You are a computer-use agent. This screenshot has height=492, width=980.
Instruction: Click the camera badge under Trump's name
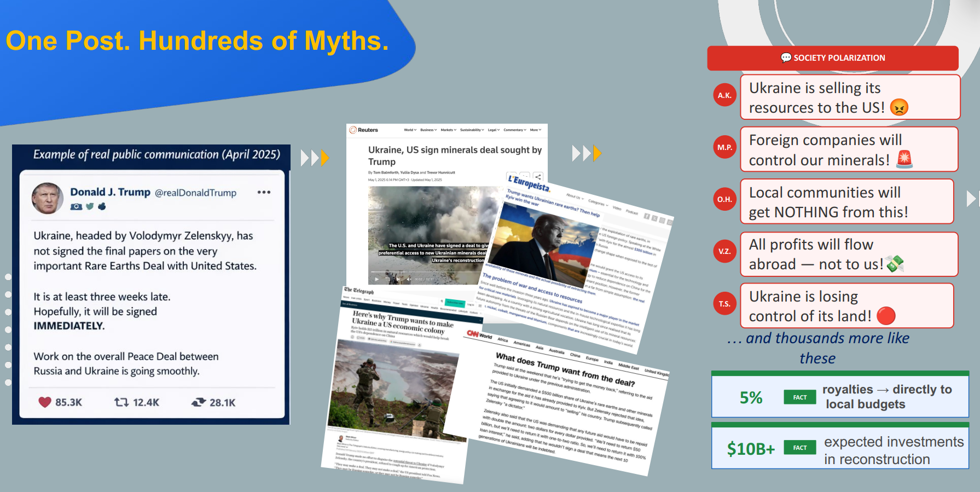point(76,206)
